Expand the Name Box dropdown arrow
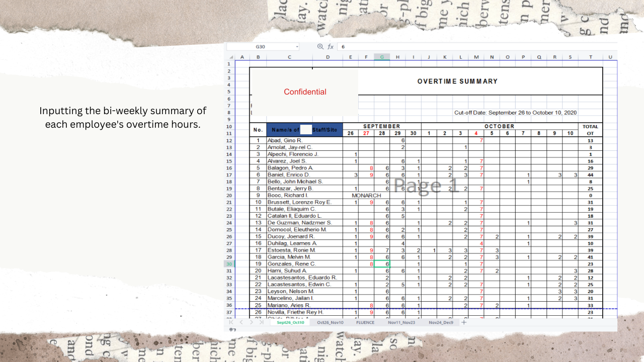This screenshot has width=644, height=362. (x=297, y=47)
